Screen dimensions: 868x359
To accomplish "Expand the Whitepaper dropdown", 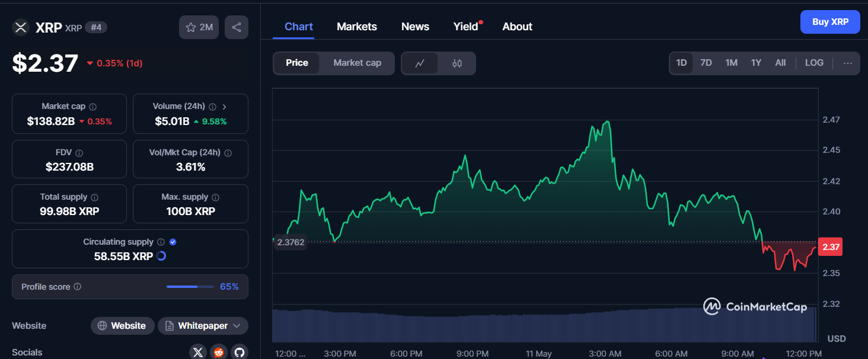I will coord(203,326).
